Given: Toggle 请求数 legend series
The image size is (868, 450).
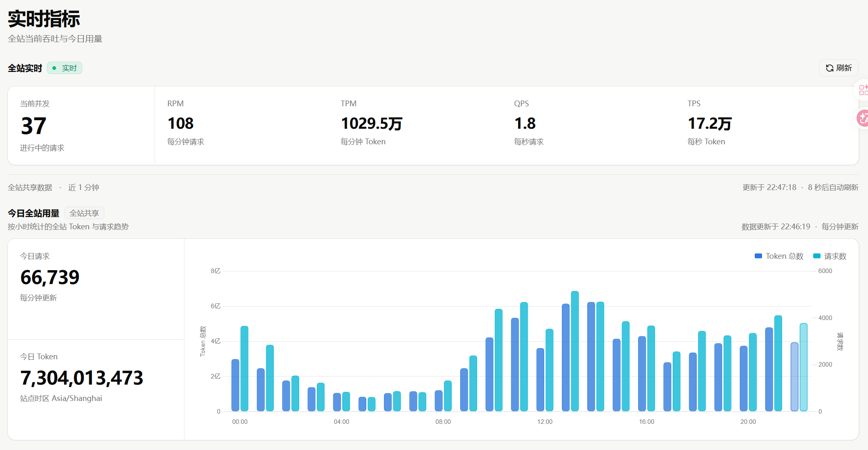Looking at the screenshot, I should pyautogui.click(x=830, y=256).
